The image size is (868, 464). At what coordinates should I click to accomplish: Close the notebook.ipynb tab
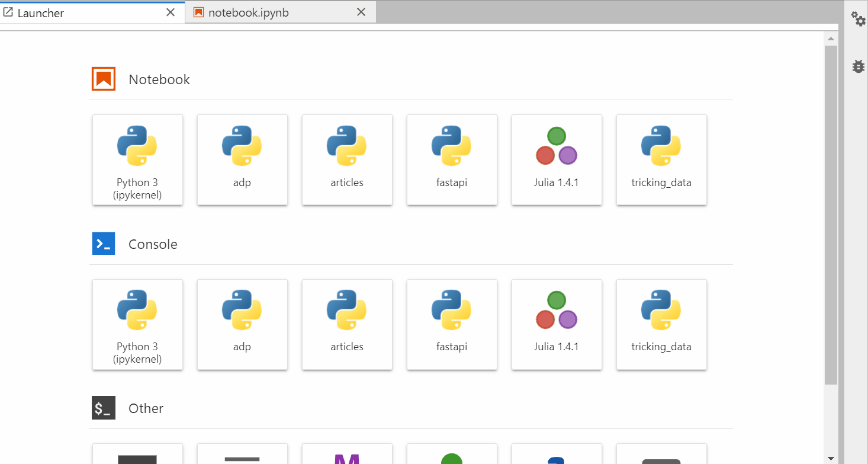click(x=362, y=12)
